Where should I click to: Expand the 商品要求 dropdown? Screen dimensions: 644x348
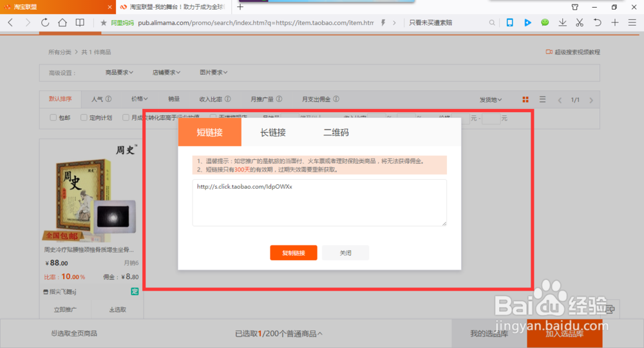(119, 72)
